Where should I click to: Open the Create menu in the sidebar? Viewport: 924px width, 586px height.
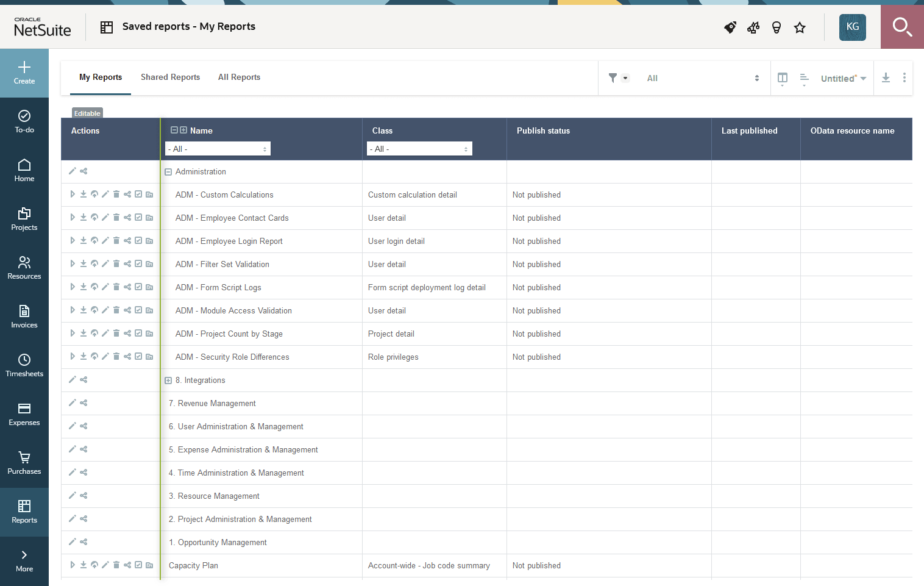tap(24, 73)
